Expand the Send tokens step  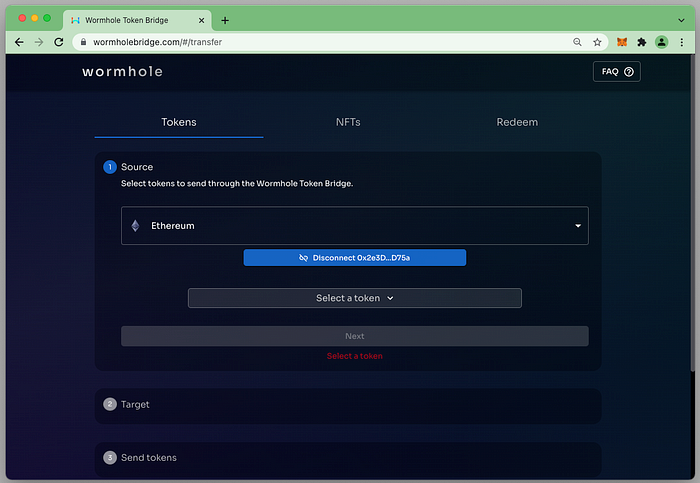coord(348,458)
